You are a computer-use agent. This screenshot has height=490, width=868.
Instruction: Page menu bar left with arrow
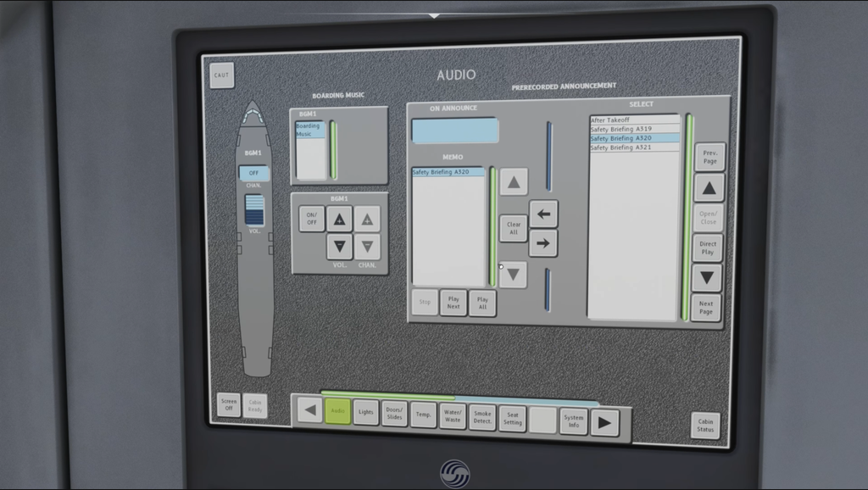(x=310, y=411)
